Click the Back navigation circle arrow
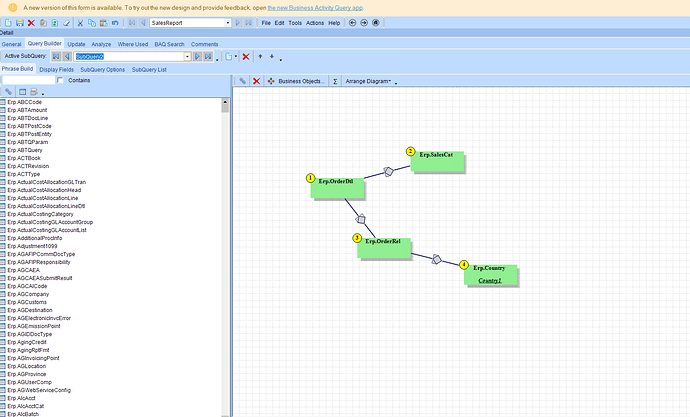 point(352,23)
